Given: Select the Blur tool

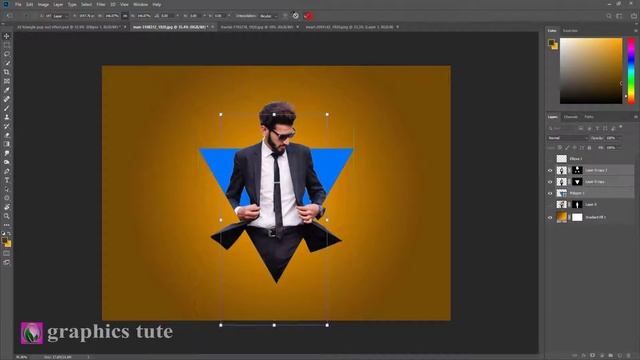Looking at the screenshot, I should pyautogui.click(x=7, y=153).
